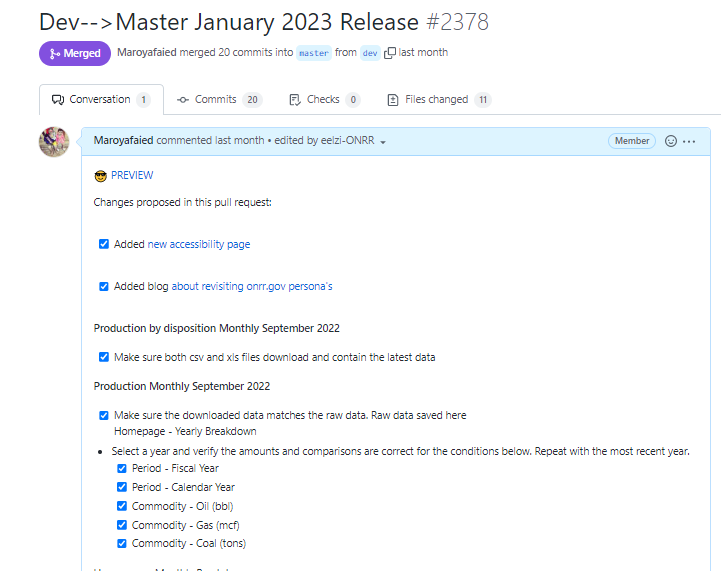Viewport: 721px width, 571px height.
Task: Toggle the Commodity - Gas (mcf) checkbox
Action: tap(122, 525)
